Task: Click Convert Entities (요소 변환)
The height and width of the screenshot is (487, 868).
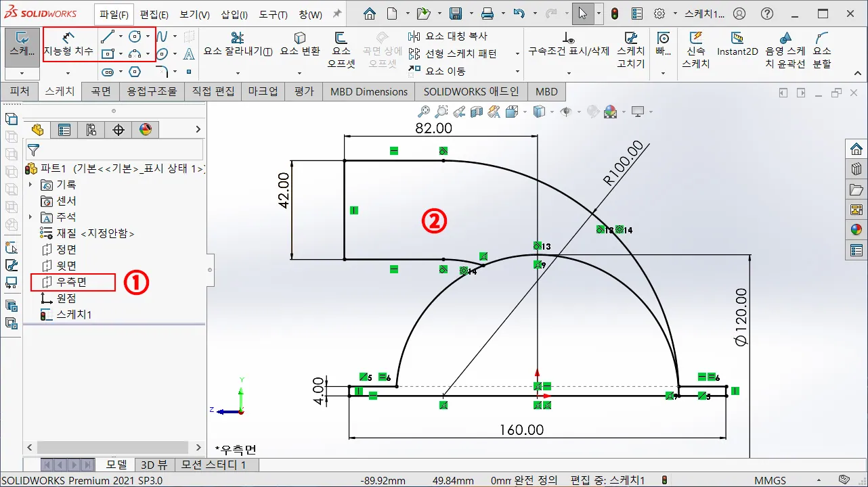Action: [x=299, y=44]
